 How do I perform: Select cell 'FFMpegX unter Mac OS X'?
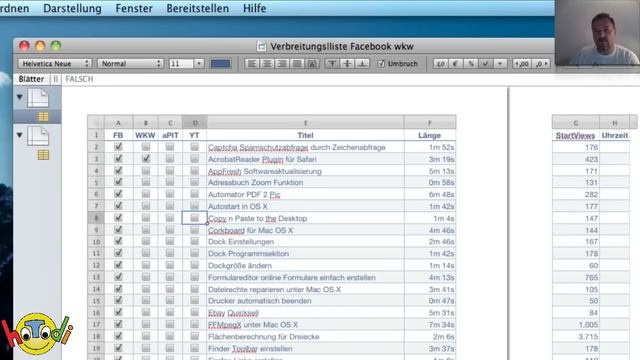click(305, 324)
